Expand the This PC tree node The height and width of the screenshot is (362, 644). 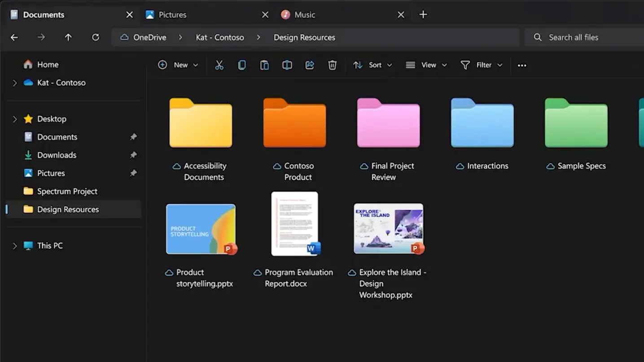click(x=15, y=246)
